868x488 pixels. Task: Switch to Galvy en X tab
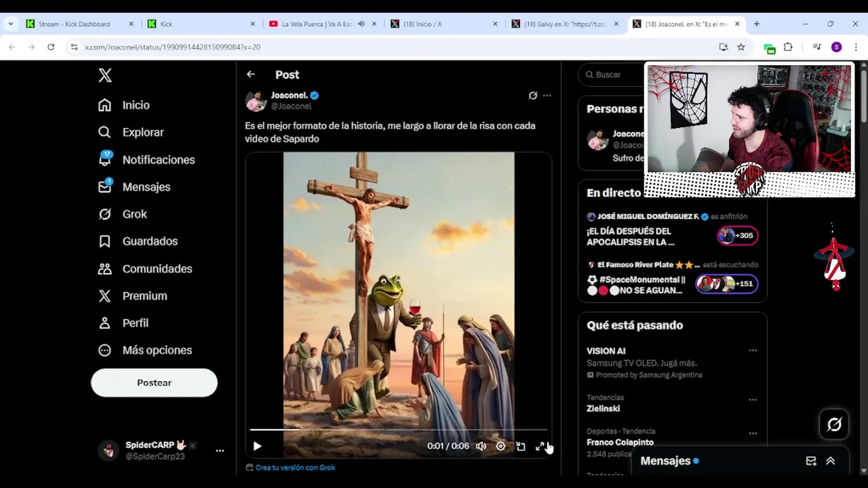click(565, 24)
